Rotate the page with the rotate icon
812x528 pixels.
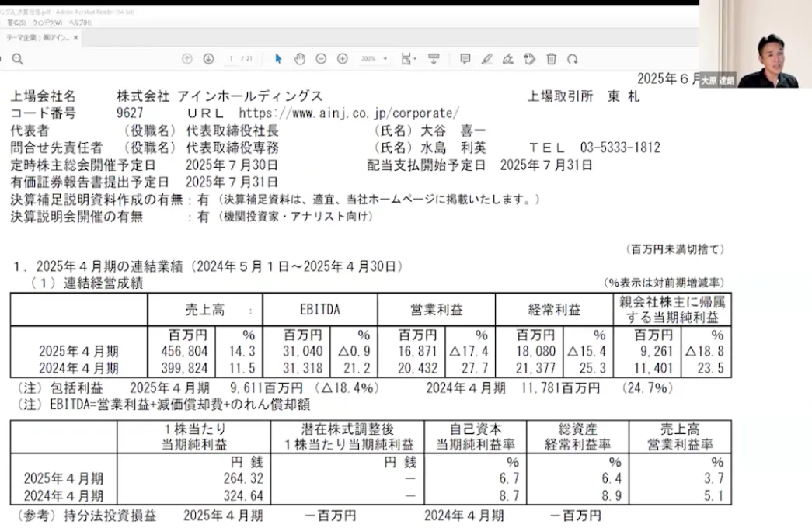tap(572, 59)
